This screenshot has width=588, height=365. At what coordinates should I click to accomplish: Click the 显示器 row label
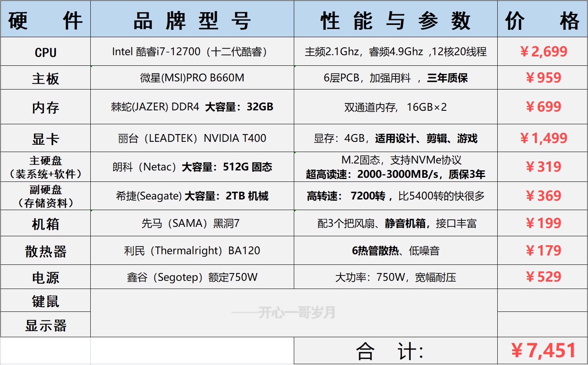45,325
